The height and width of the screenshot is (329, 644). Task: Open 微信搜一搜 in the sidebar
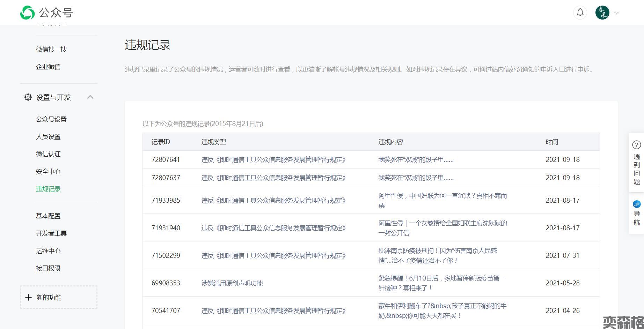click(x=51, y=50)
